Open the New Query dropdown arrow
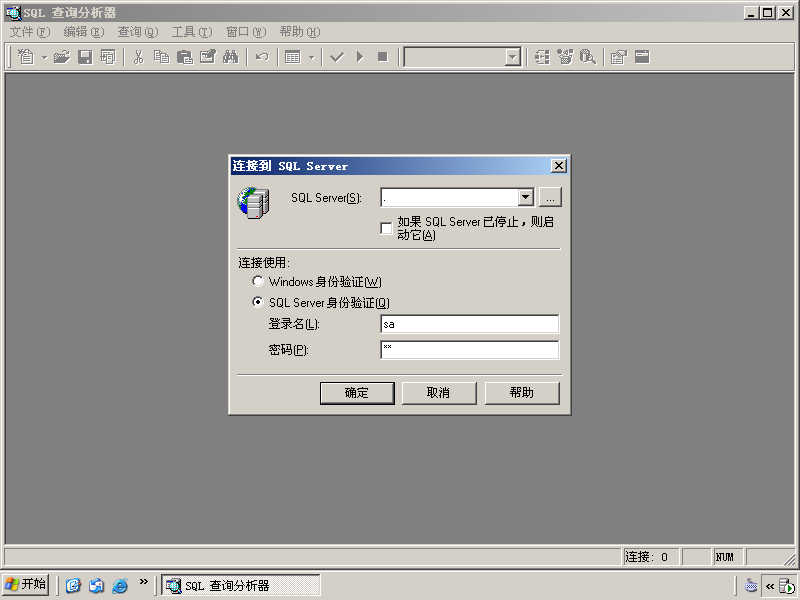The width and height of the screenshot is (800, 600). pos(44,57)
